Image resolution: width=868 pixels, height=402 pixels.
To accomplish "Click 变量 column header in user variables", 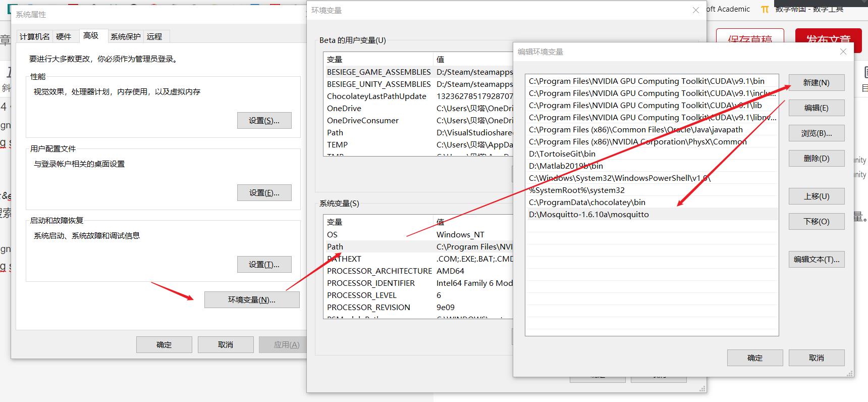I will point(378,59).
